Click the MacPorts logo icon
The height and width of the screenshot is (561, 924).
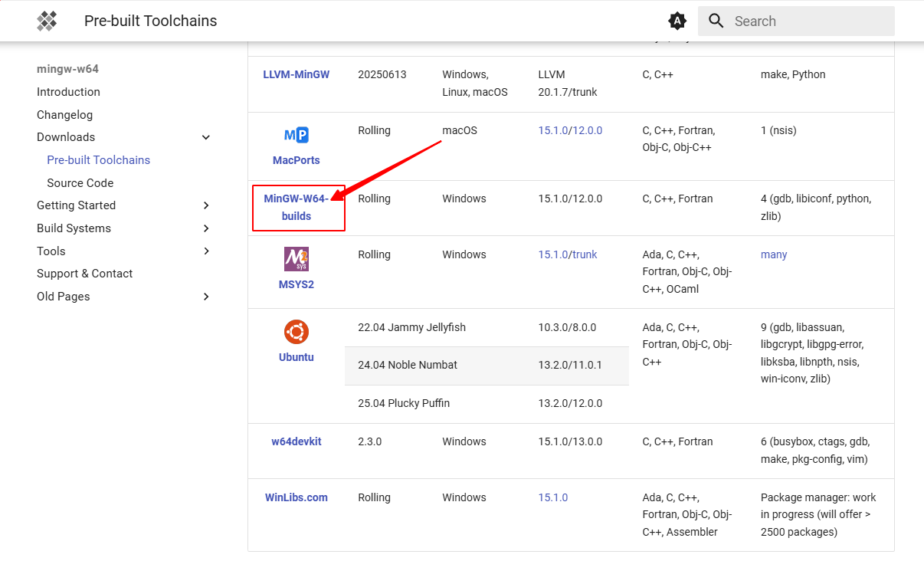[296, 136]
